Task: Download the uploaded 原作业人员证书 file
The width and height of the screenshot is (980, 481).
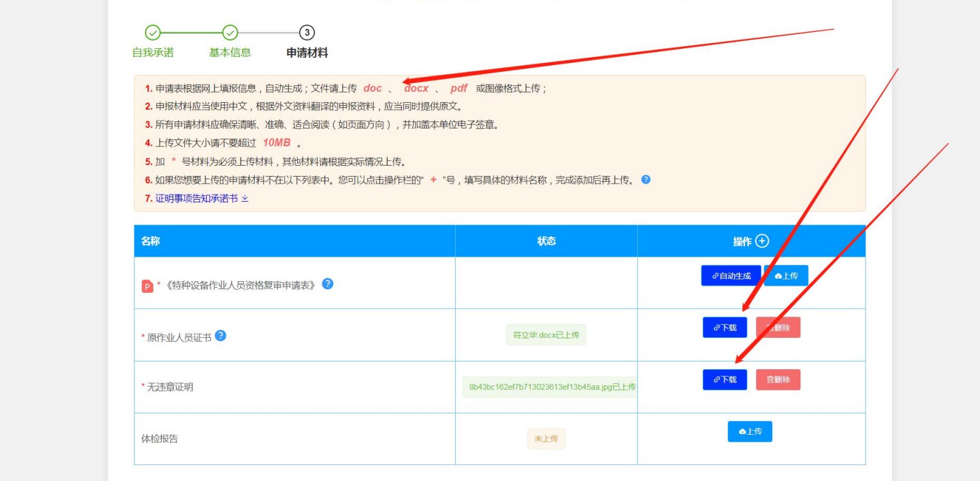Action: point(725,328)
